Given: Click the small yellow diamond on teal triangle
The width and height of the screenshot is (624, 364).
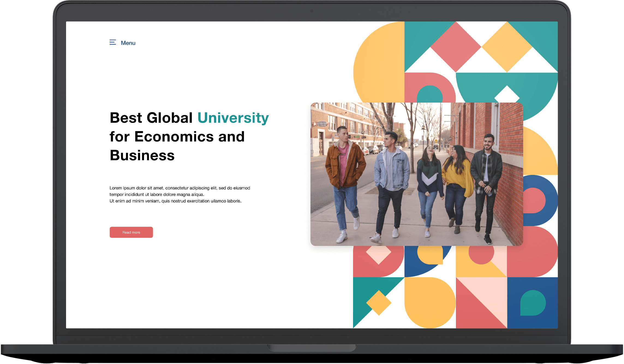Looking at the screenshot, I should pos(379,303).
